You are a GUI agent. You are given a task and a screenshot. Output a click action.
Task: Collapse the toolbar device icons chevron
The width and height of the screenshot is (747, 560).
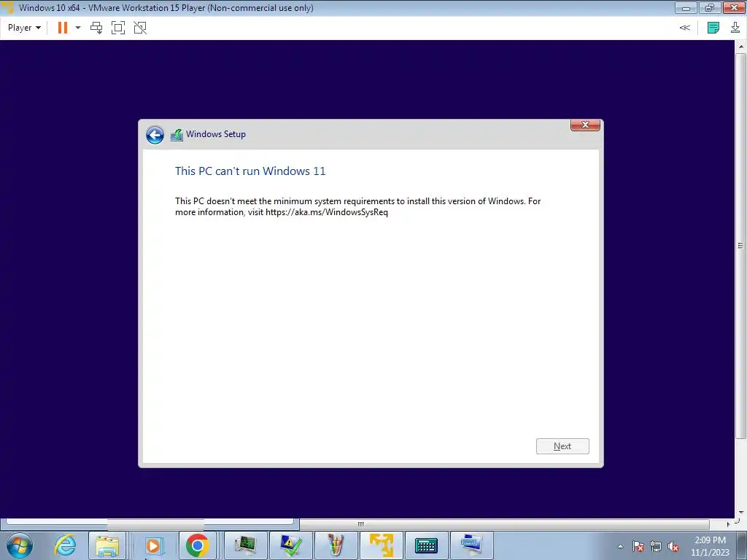click(x=684, y=28)
